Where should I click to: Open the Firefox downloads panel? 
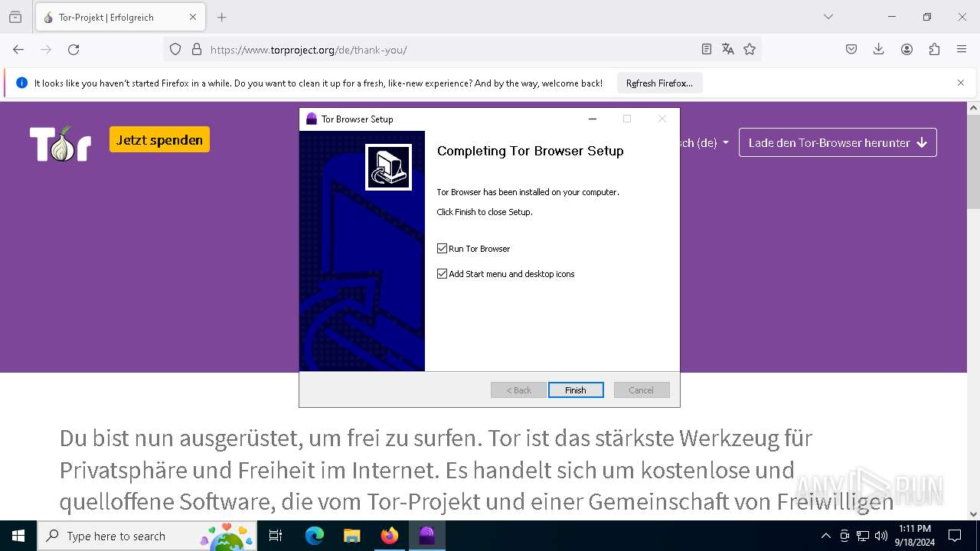pyautogui.click(x=879, y=49)
